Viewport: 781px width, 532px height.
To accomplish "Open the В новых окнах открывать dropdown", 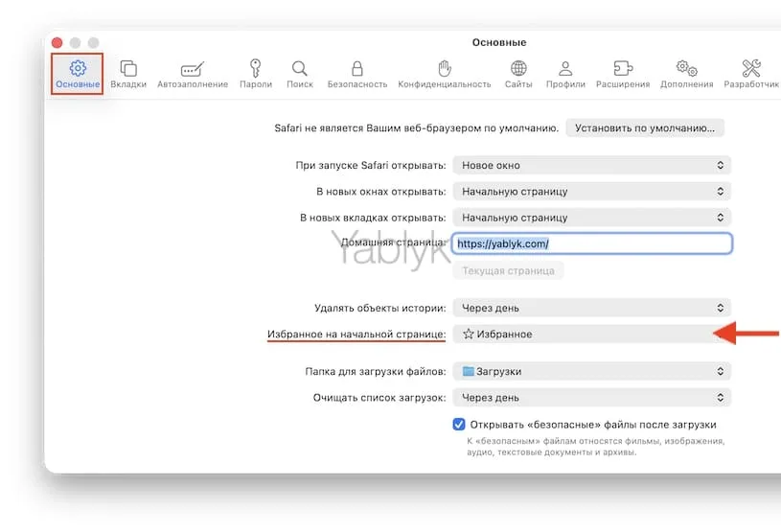I will pos(591,192).
